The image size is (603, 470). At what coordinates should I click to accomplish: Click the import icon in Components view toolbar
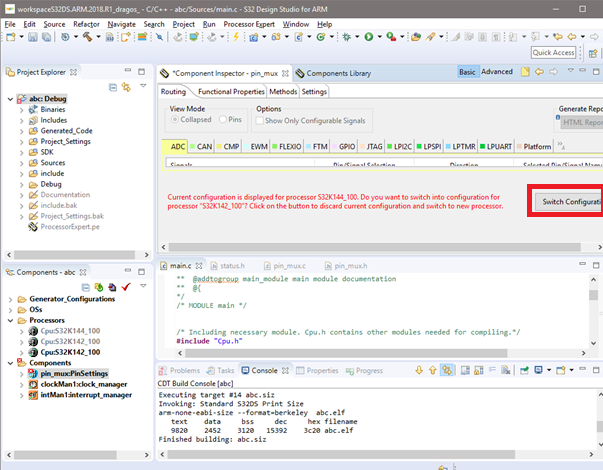[112, 287]
